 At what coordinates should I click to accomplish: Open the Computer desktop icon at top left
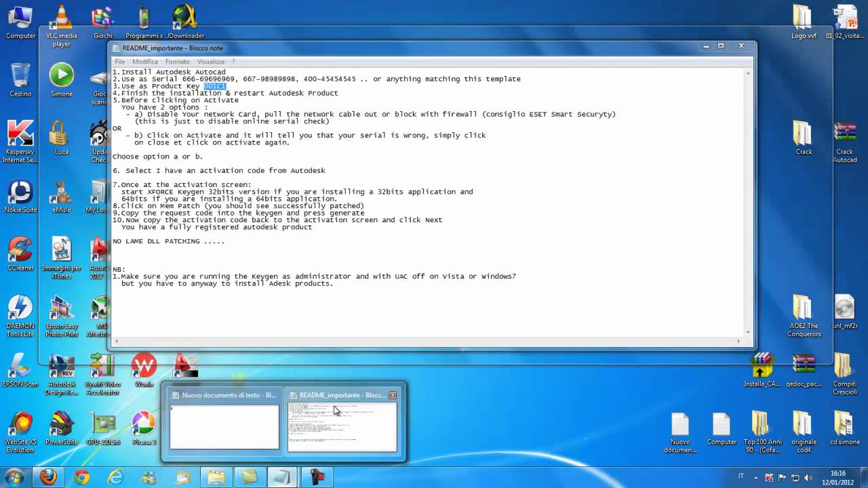click(20, 23)
